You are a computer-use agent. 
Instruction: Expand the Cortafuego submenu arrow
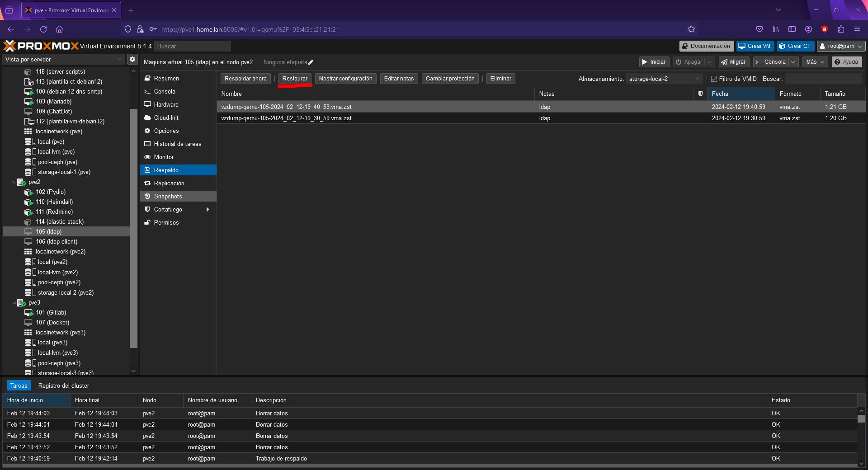tap(208, 210)
